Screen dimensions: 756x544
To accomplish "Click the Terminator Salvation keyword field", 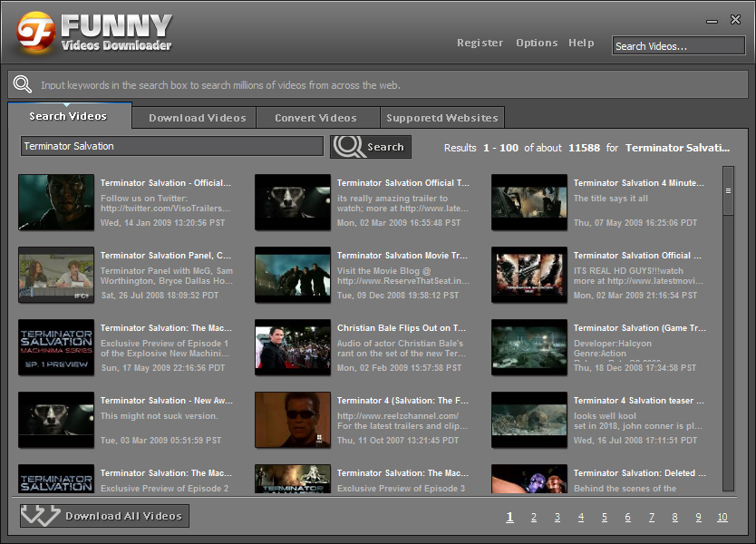I will pyautogui.click(x=171, y=146).
